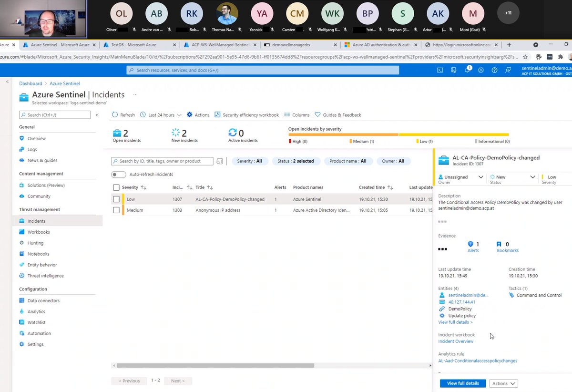This screenshot has height=392, width=572.
Task: Open Guides & Feedback
Action: point(338,115)
